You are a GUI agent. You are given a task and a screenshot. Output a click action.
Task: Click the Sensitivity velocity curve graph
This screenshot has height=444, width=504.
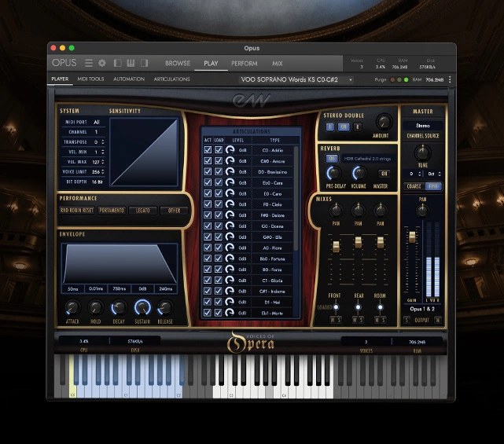144,152
